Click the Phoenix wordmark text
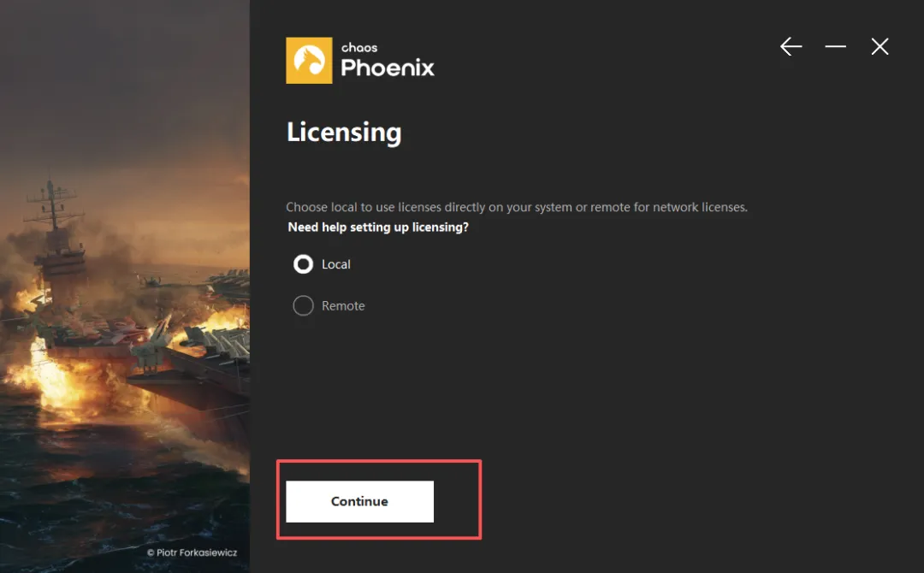Viewport: 924px width, 573px height. (x=388, y=68)
